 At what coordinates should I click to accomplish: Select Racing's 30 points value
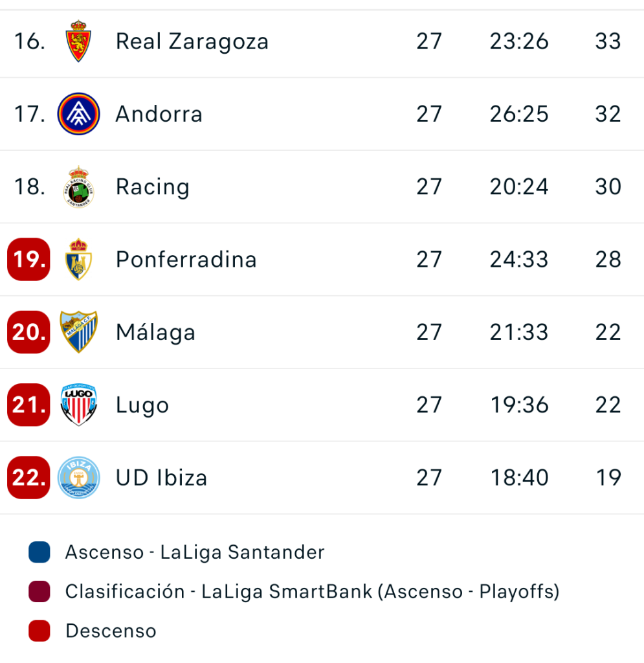(x=608, y=187)
